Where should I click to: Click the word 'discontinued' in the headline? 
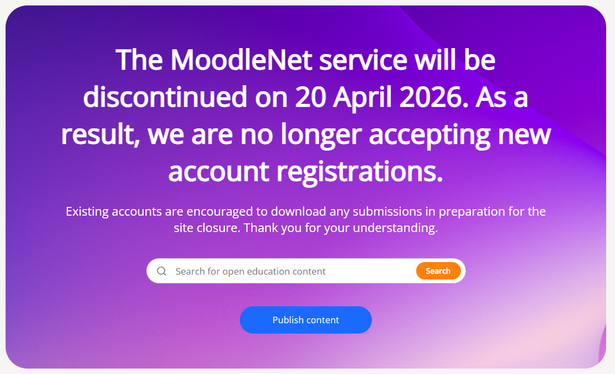click(165, 97)
